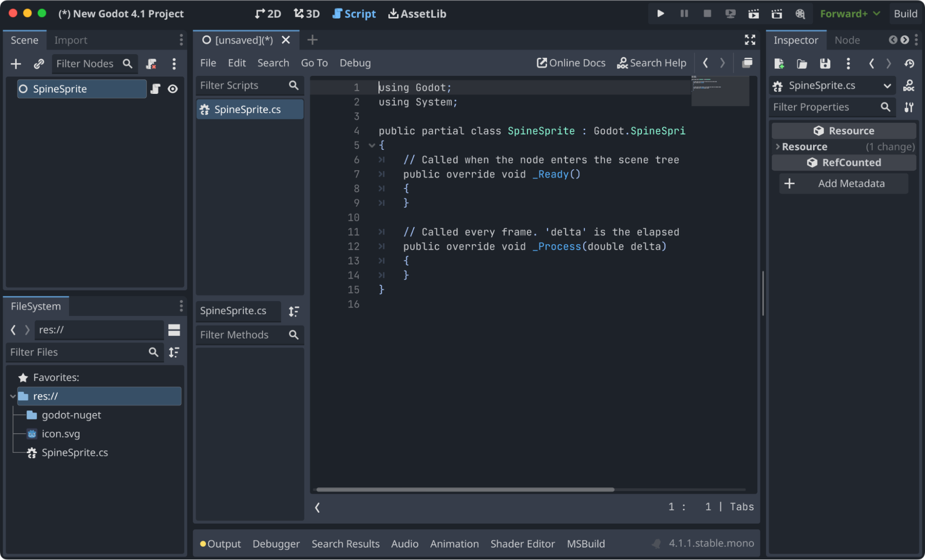Toggle alphabetical sorting of methods list

[294, 311]
